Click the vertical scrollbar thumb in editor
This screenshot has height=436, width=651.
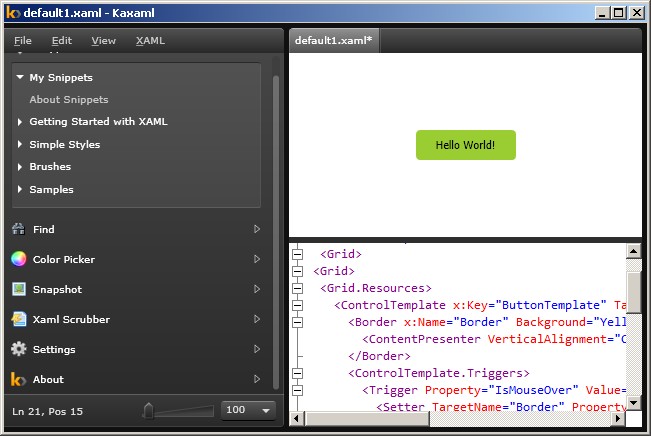tap(634, 292)
